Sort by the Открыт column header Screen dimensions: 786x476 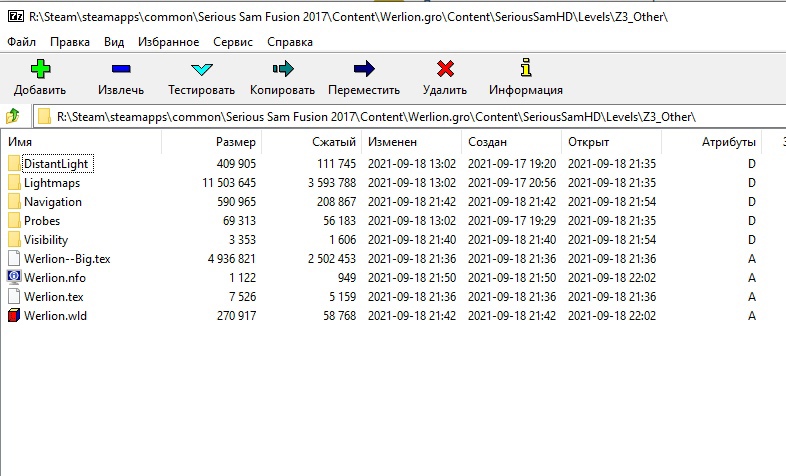tap(612, 142)
